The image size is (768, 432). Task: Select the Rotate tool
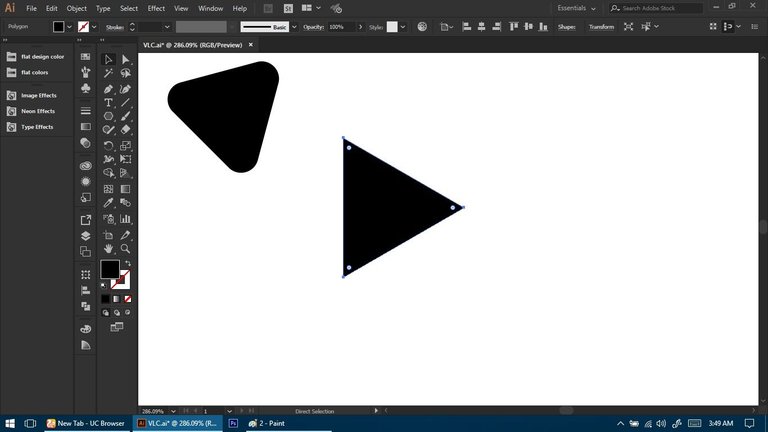tap(108, 145)
